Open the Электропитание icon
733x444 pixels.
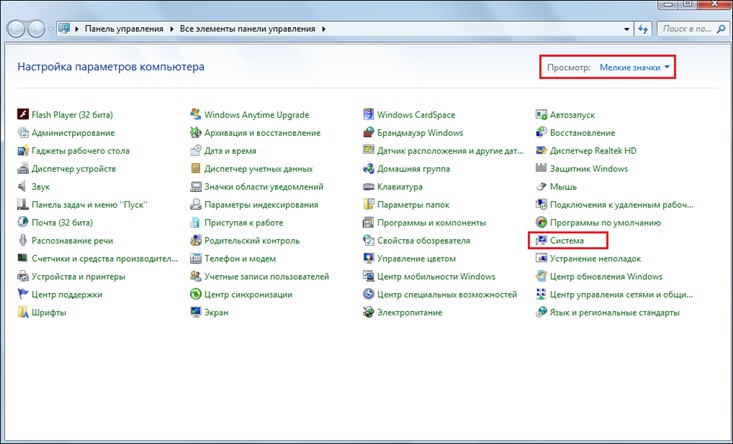pyautogui.click(x=369, y=312)
